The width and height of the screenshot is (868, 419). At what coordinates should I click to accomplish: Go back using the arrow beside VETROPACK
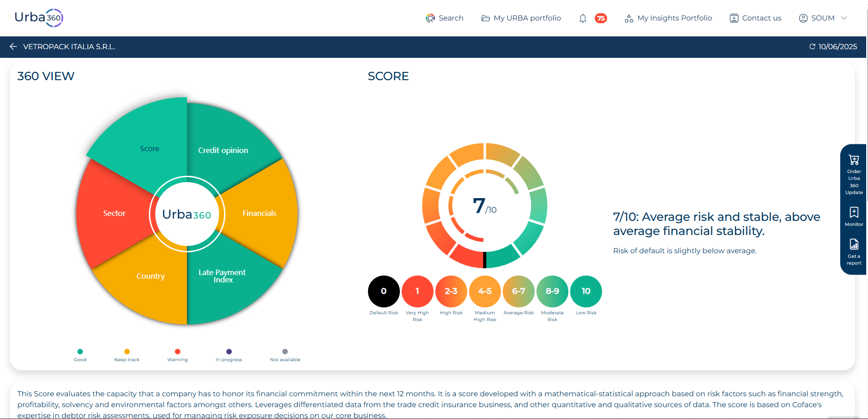[x=13, y=46]
